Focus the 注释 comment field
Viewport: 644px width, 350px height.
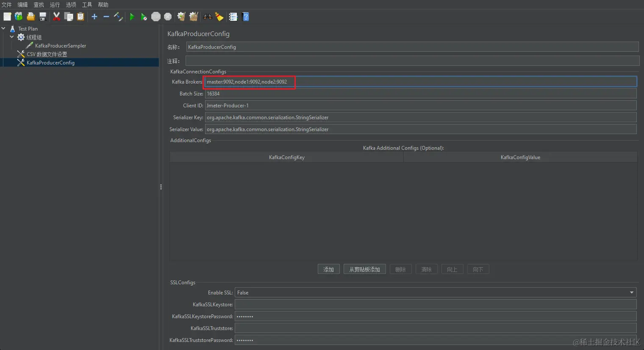point(412,61)
